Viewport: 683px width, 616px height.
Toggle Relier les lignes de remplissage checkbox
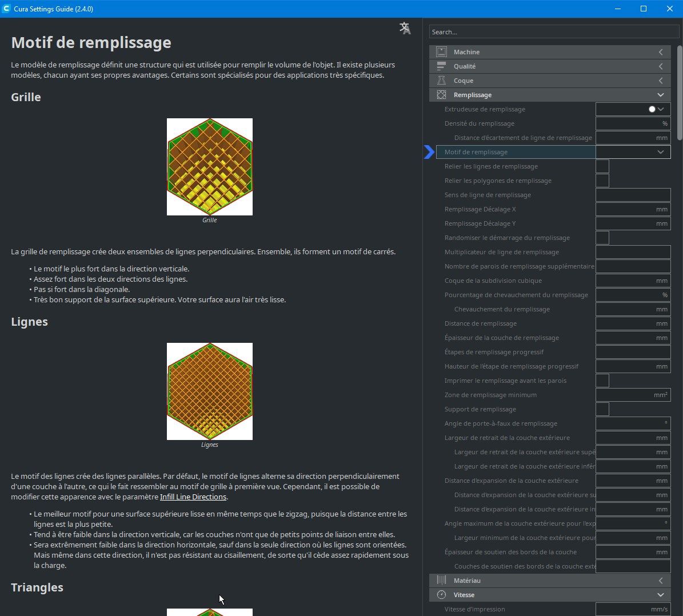click(602, 166)
